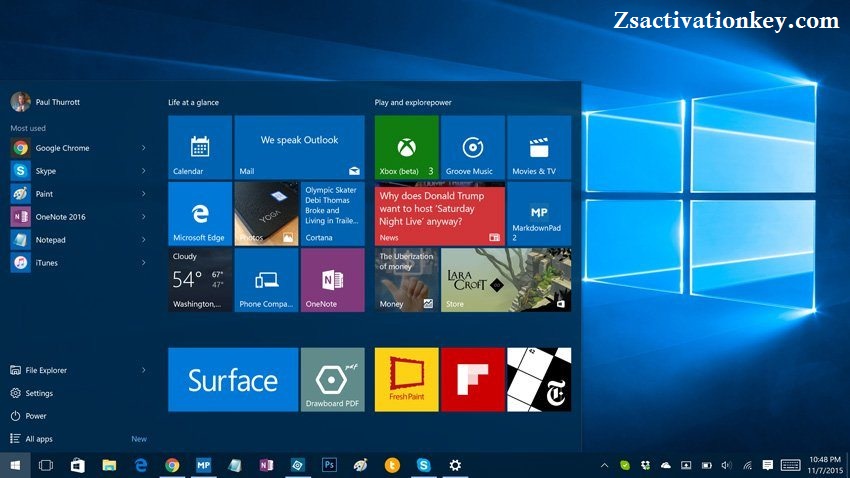850x478 pixels.
Task: Switch to Chrome on the taskbar
Action: tap(172, 465)
